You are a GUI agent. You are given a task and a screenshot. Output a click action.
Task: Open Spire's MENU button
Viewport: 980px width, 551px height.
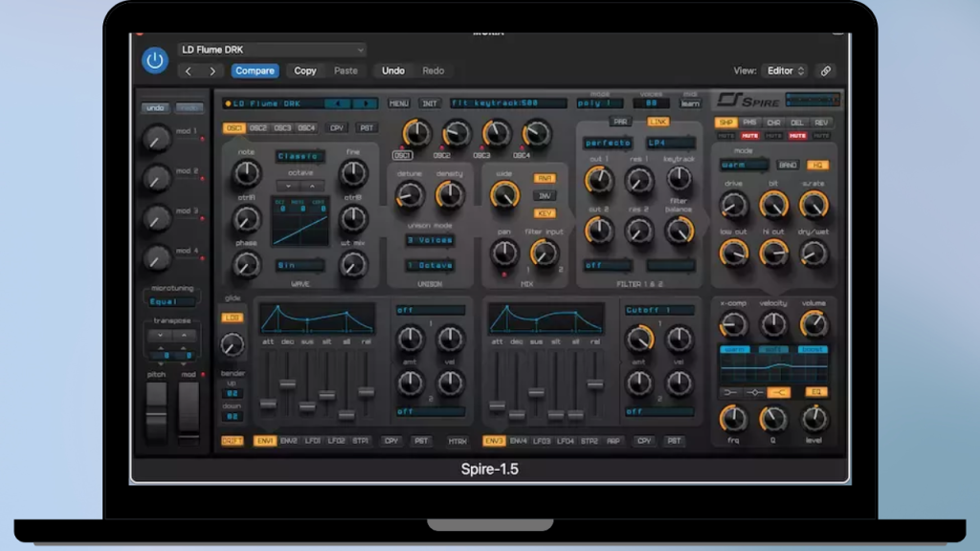coord(399,103)
